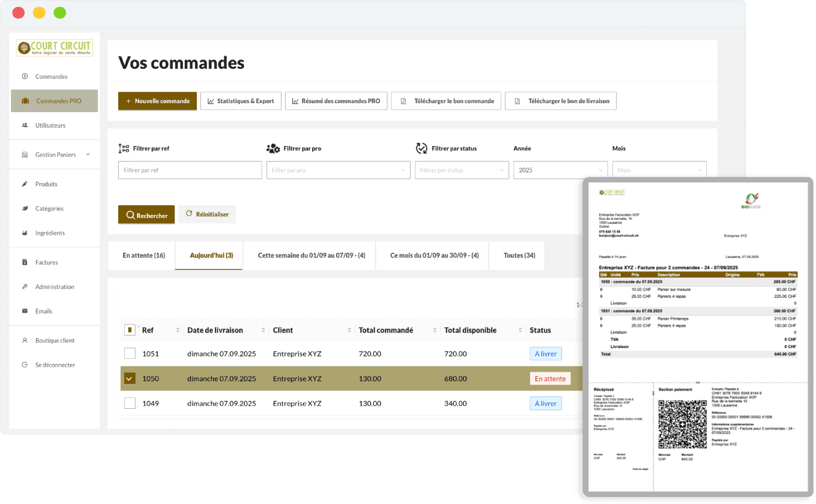Click the Filtrer par ref input field
The image size is (816, 504).
190,170
